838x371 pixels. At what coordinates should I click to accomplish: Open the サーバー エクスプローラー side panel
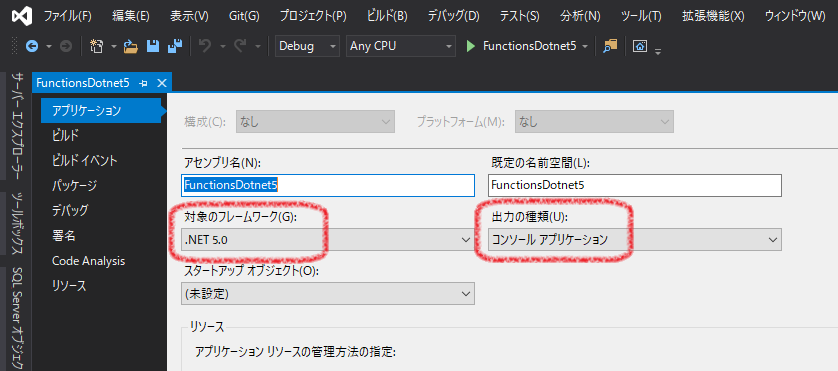point(18,127)
